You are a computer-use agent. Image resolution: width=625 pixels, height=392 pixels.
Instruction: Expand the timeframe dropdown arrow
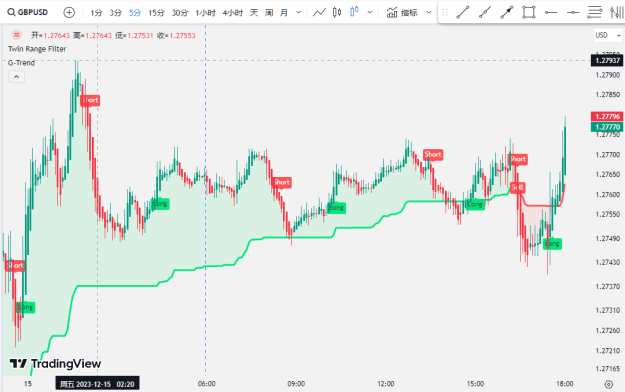pos(299,12)
